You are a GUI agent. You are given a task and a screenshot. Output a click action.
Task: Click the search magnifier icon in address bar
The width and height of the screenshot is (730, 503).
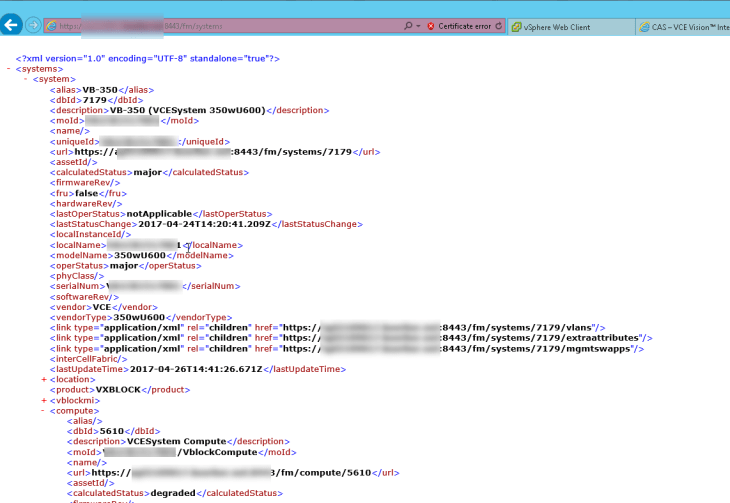click(408, 26)
